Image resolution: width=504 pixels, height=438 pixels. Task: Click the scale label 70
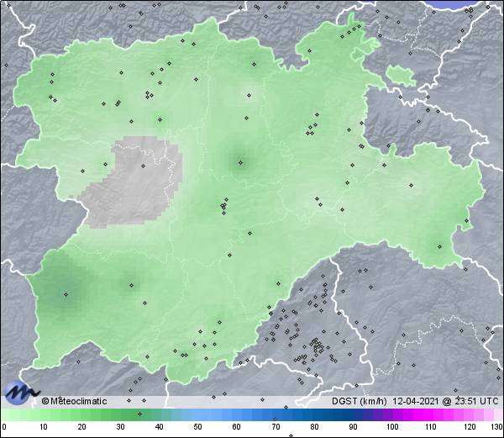coord(276,427)
